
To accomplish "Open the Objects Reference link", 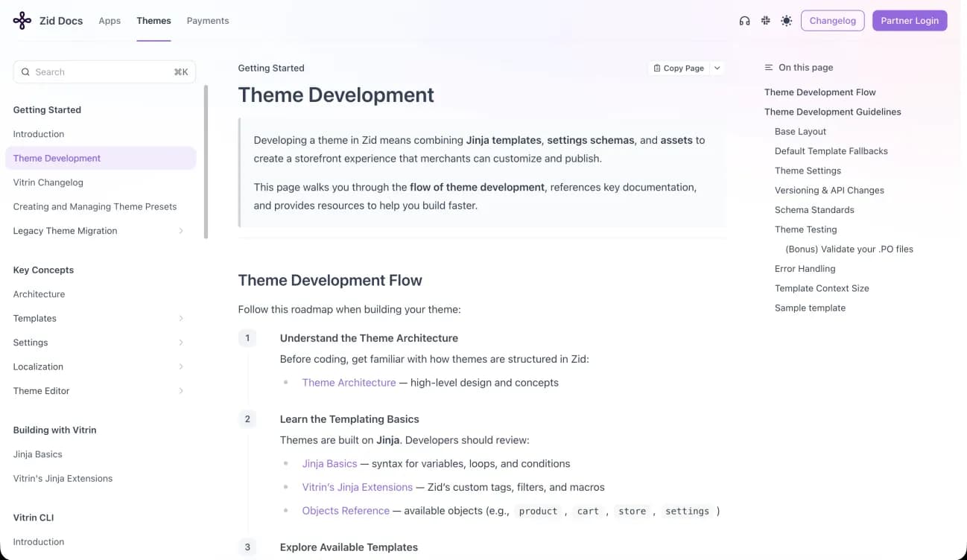I will [346, 511].
